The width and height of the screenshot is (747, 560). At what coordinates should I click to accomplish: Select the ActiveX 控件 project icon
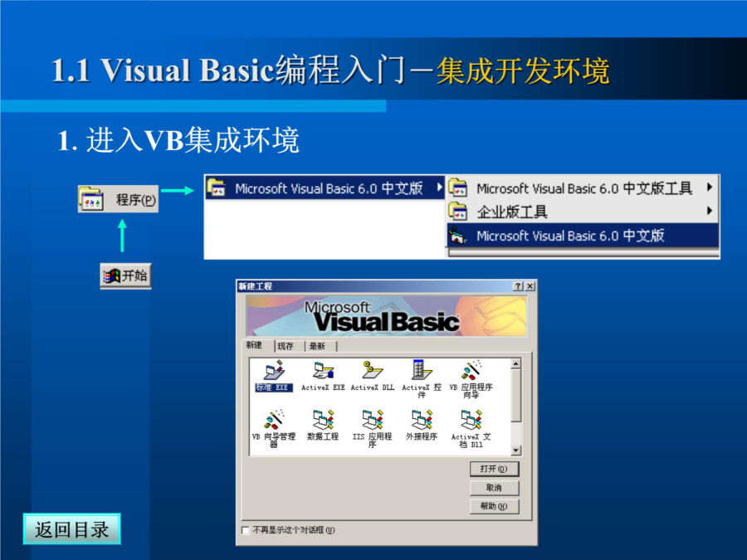[x=422, y=369]
